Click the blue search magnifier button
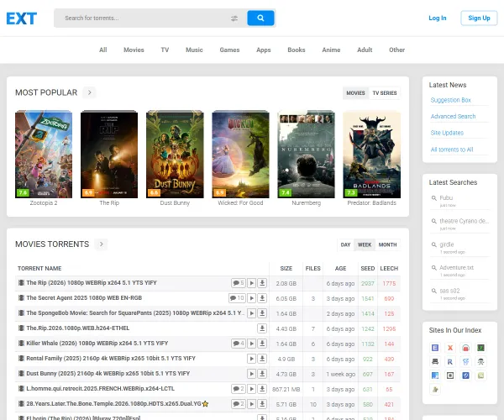 point(260,18)
